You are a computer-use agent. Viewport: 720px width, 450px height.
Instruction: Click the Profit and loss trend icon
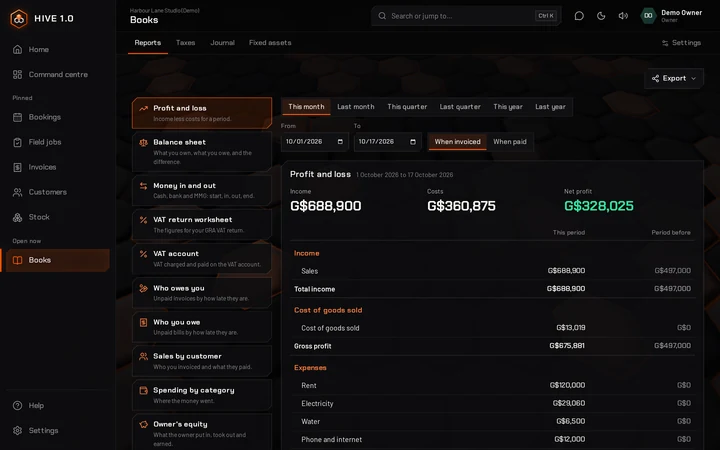click(143, 108)
